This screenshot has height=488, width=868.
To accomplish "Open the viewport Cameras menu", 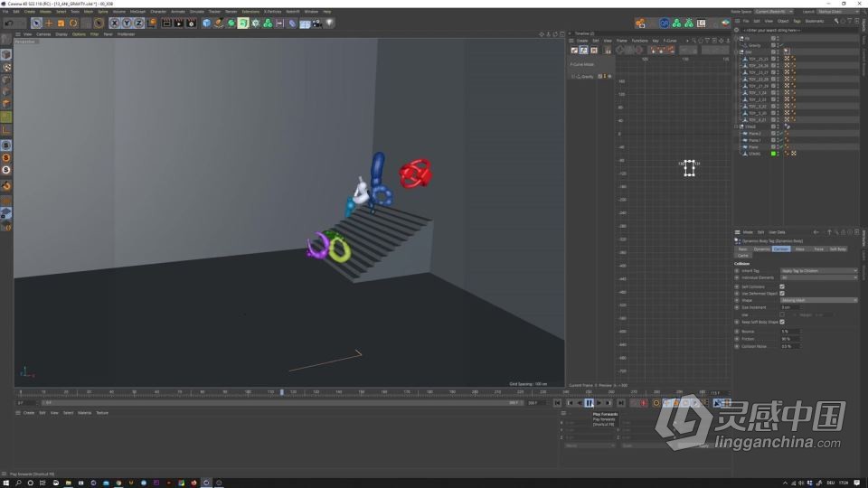I will pos(43,34).
